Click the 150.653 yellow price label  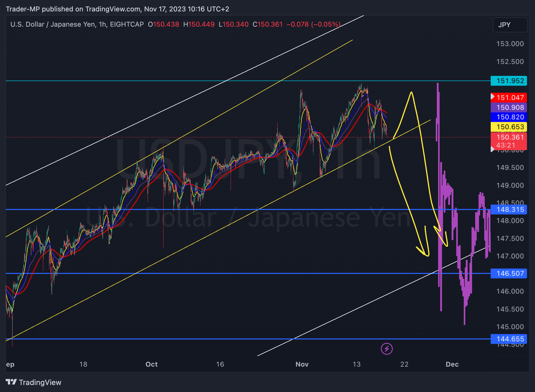[x=509, y=127]
